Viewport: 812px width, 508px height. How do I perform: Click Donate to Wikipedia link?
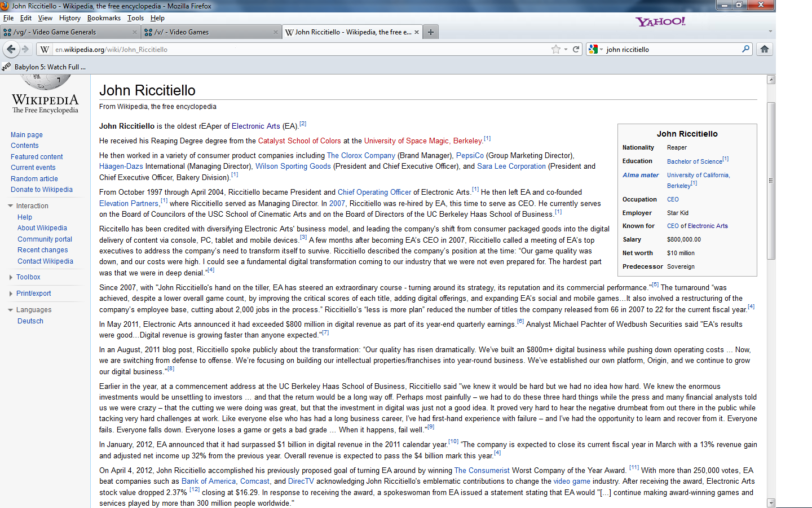(42, 190)
